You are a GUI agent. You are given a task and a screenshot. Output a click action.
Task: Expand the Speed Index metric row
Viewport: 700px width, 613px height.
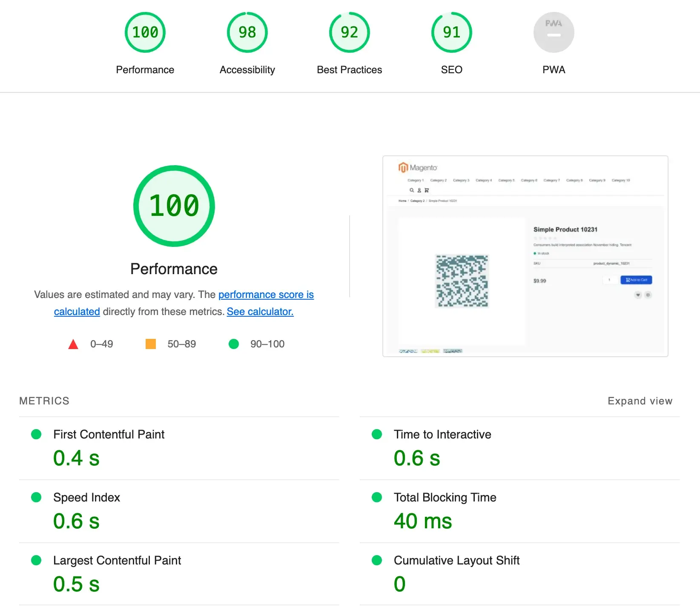pyautogui.click(x=86, y=497)
